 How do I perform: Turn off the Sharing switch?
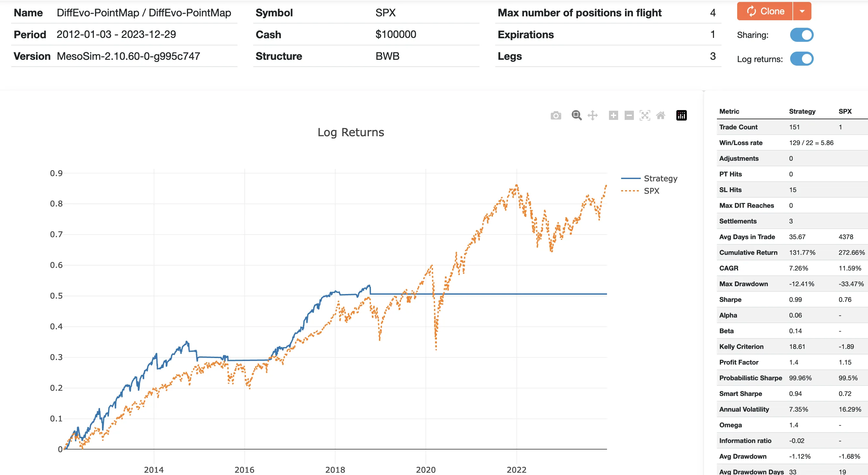pos(801,35)
